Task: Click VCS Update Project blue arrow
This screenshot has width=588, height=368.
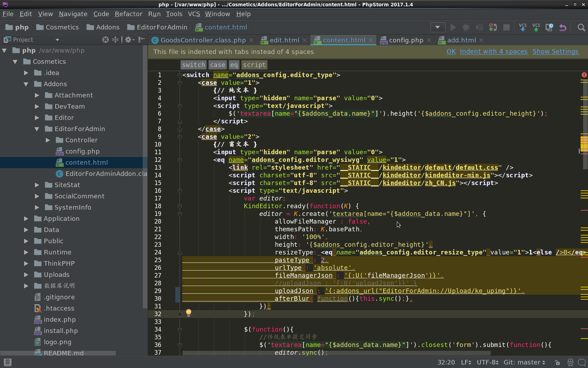Action: [x=523, y=27]
